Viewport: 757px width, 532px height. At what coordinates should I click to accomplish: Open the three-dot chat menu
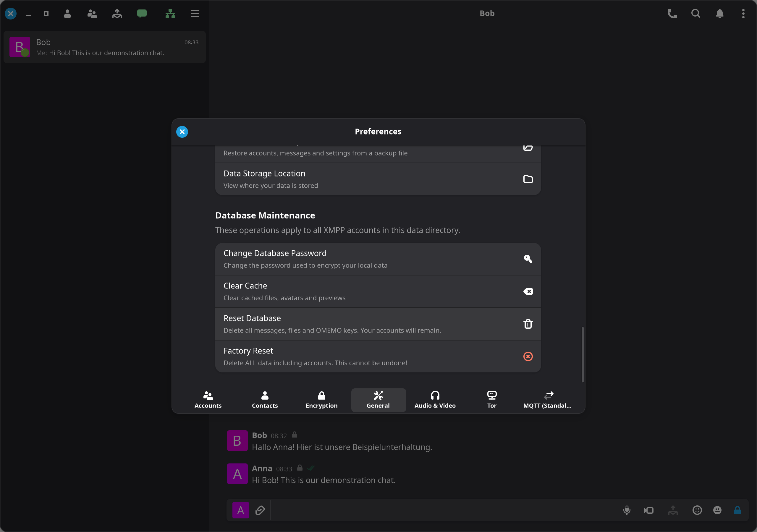tap(743, 14)
